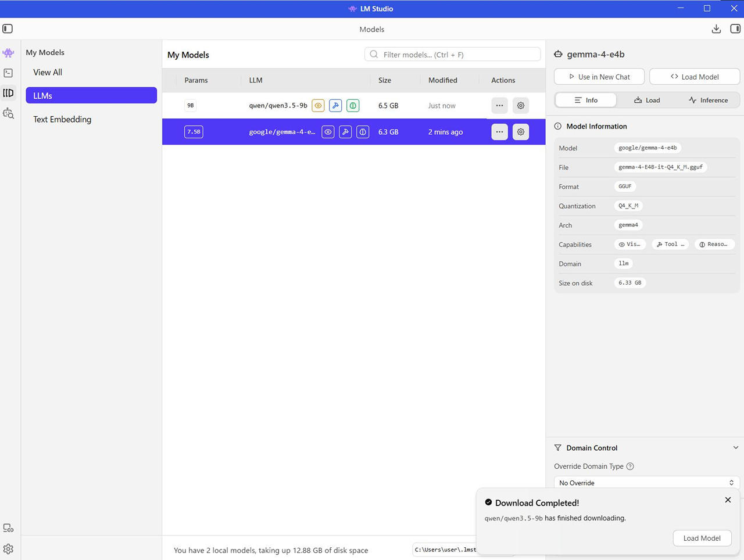Switch to the Inference tab

(x=708, y=100)
